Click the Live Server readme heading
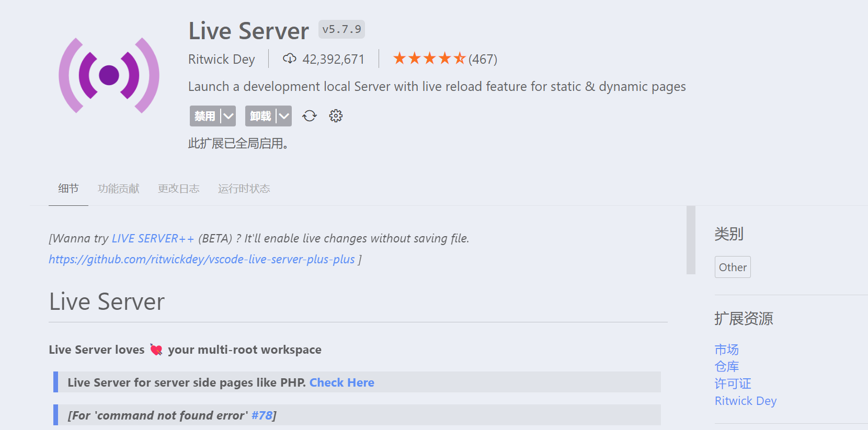This screenshot has height=430, width=868. pos(107,302)
